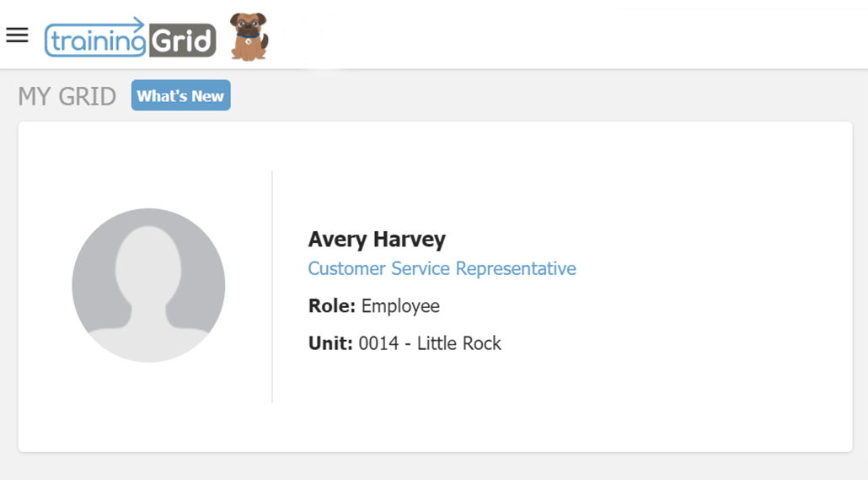The image size is (868, 480).
Task: Select the default profile avatar picture
Action: (148, 285)
